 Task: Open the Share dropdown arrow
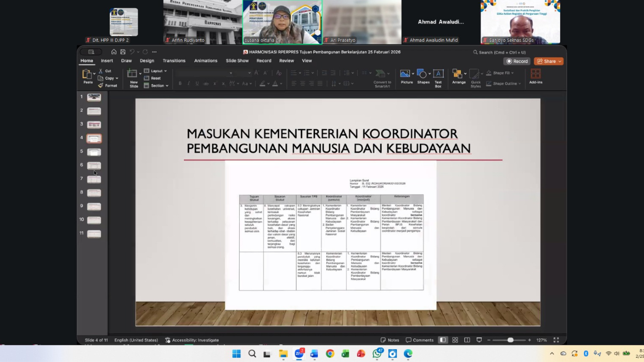coord(560,61)
